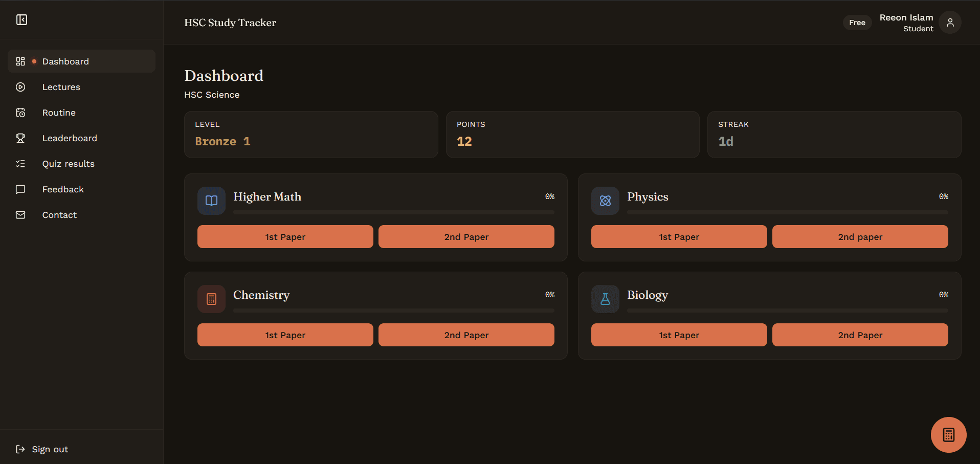Click the Sign out arrow icon
Screen dimensions: 980x464
pyautogui.click(x=20, y=449)
